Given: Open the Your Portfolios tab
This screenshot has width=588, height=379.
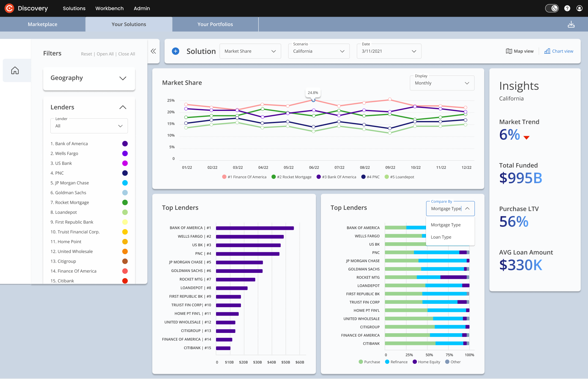Looking at the screenshot, I should [x=215, y=24].
